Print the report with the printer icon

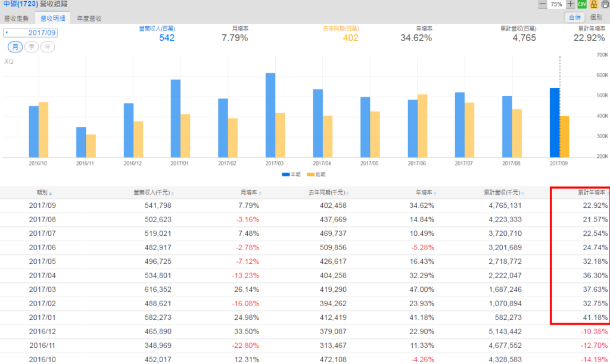[605, 4]
